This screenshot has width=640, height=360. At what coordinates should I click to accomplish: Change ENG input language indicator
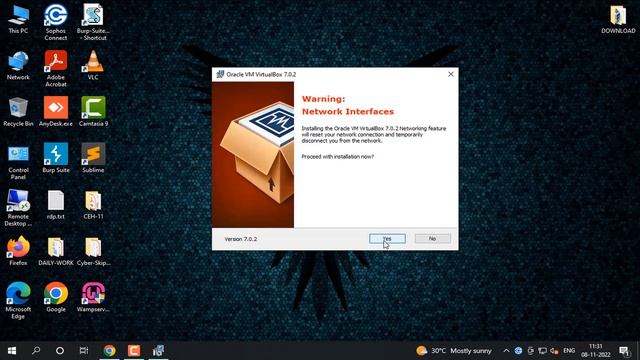569,351
